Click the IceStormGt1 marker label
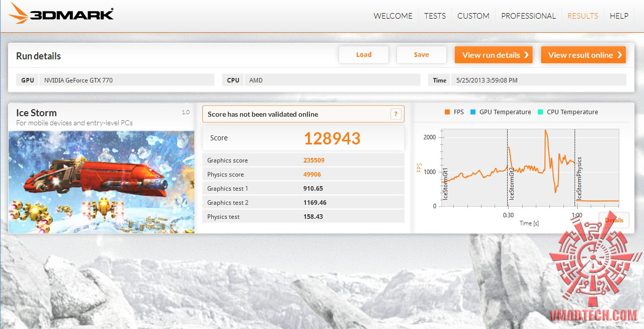This screenshot has height=329, width=644. click(445, 184)
